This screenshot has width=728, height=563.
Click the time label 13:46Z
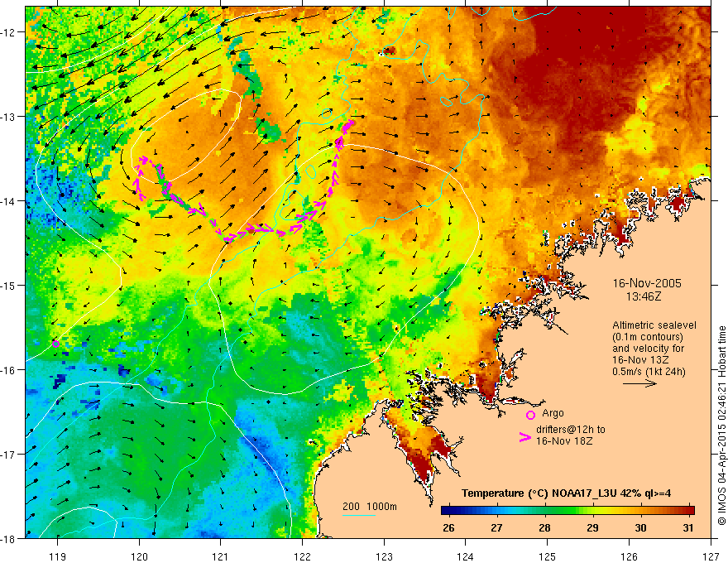(x=644, y=296)
